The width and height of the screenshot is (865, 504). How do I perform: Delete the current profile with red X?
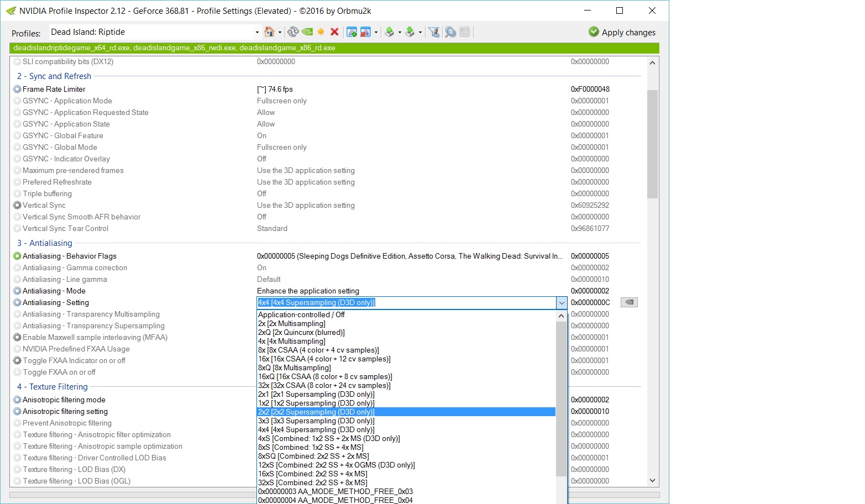[x=334, y=32]
